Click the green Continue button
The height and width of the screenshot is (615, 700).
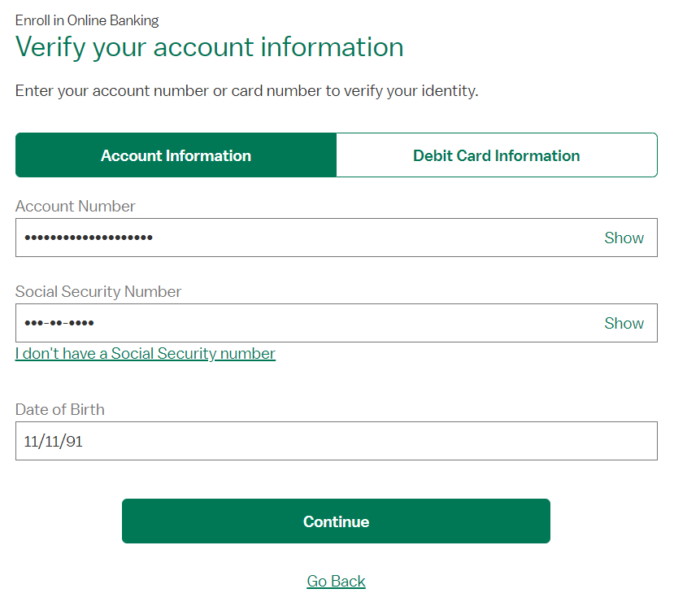point(336,521)
